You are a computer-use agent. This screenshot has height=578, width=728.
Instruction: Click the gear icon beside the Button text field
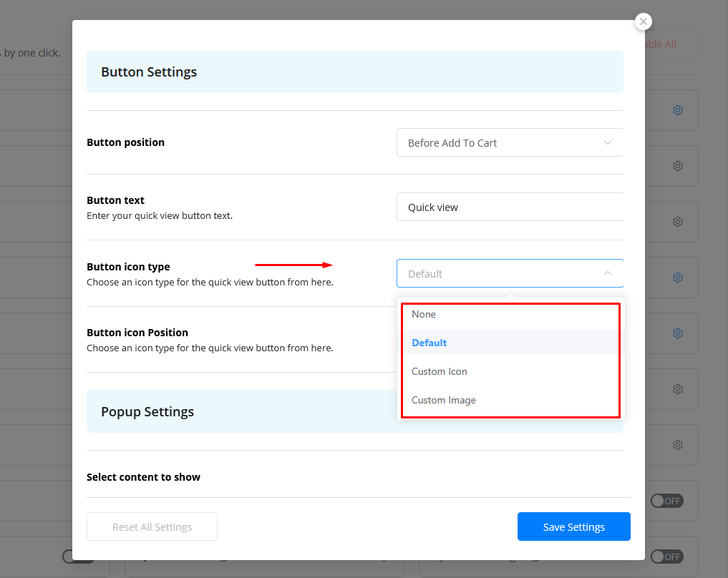[677, 222]
